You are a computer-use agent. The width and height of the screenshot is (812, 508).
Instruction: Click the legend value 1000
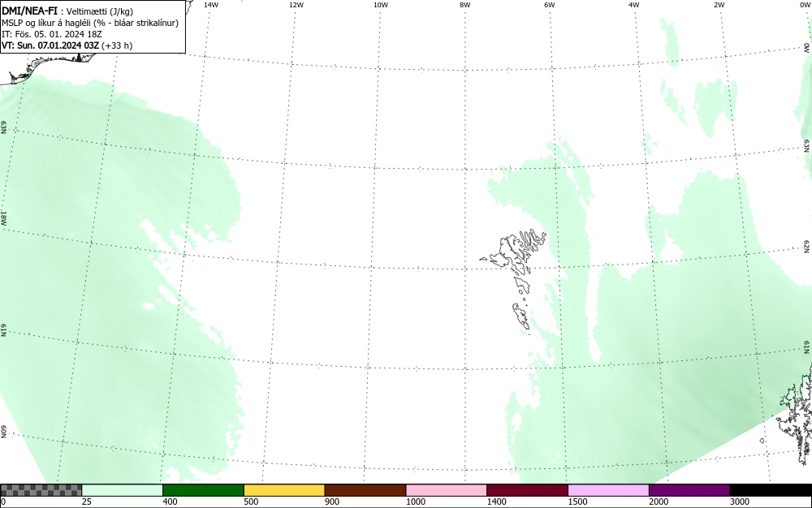point(415,502)
